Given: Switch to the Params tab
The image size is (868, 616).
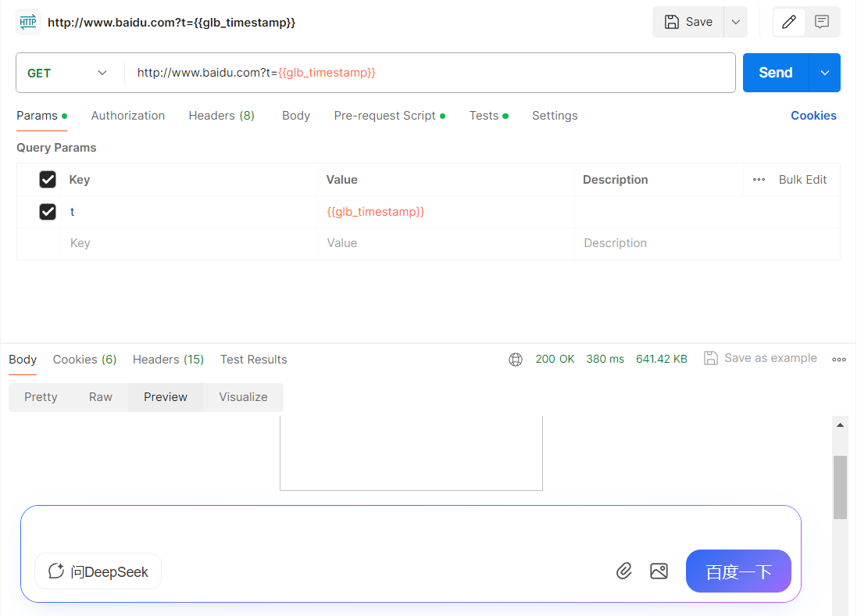Looking at the screenshot, I should pos(41,116).
